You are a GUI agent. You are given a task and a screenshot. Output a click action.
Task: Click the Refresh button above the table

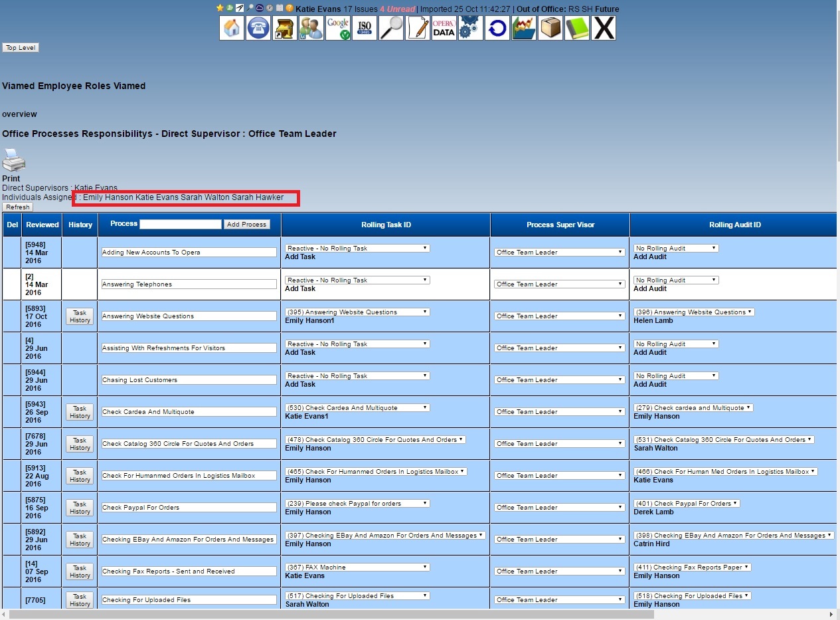[x=17, y=207]
